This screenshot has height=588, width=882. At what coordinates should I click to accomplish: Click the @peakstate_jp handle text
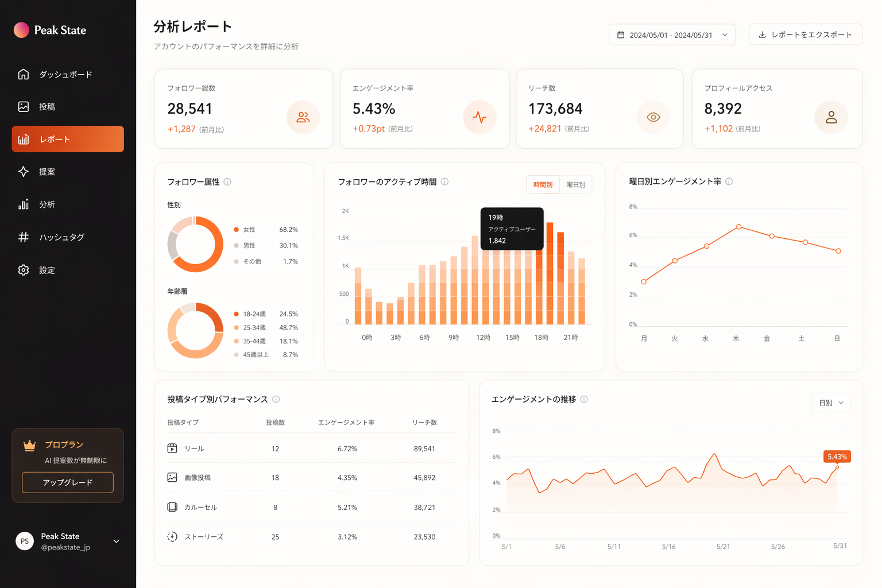65,547
